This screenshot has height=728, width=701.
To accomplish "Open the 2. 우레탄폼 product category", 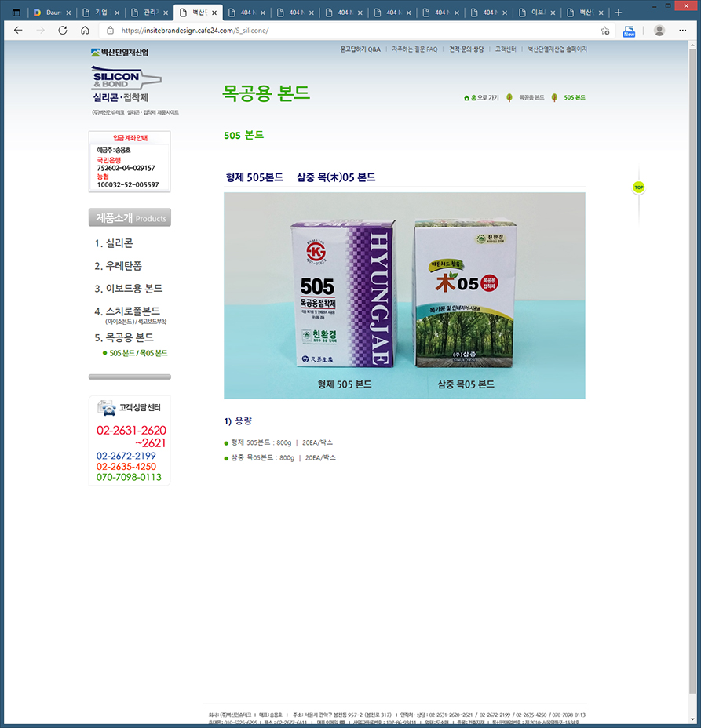I will 118,266.
